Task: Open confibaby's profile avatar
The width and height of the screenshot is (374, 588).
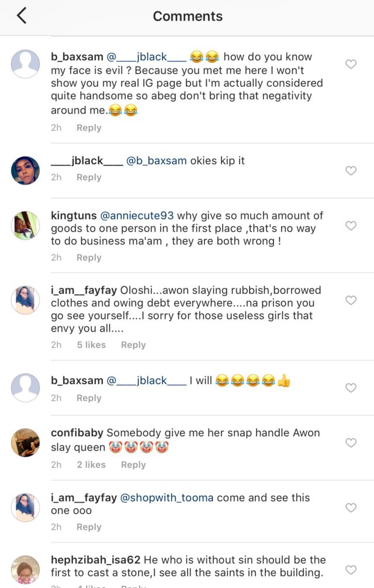Action: 26,443
